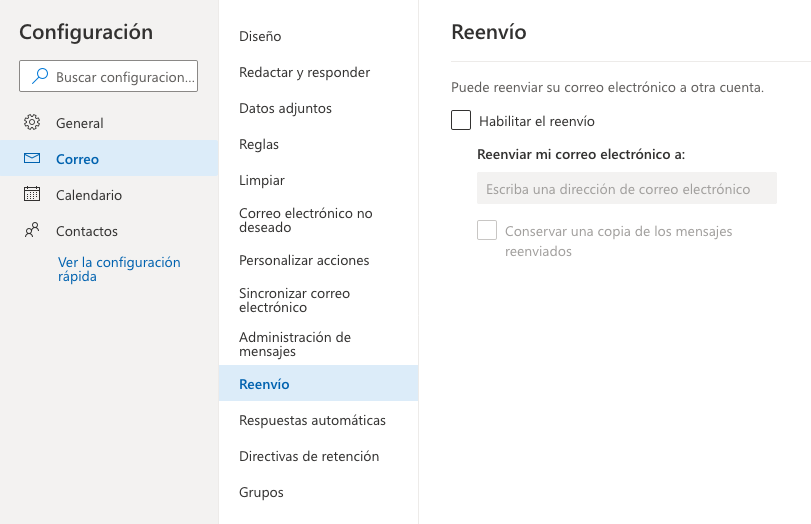Click the Calendario calendar icon
811x524 pixels.
click(32, 194)
